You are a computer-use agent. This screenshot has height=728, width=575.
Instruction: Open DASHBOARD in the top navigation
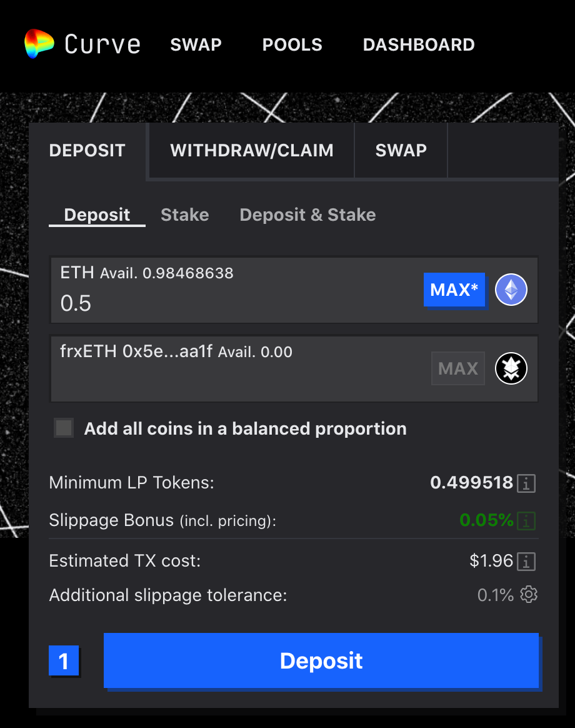click(x=419, y=44)
